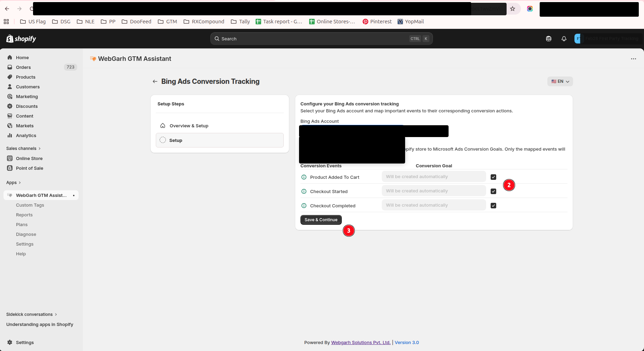Uncheck Checkout Started checkbox

[x=493, y=191]
